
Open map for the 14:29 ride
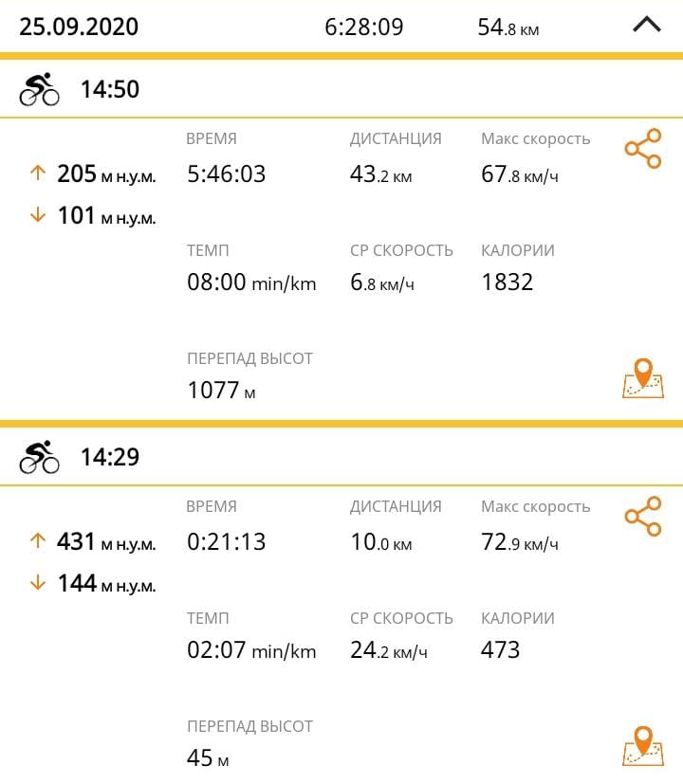point(642,746)
